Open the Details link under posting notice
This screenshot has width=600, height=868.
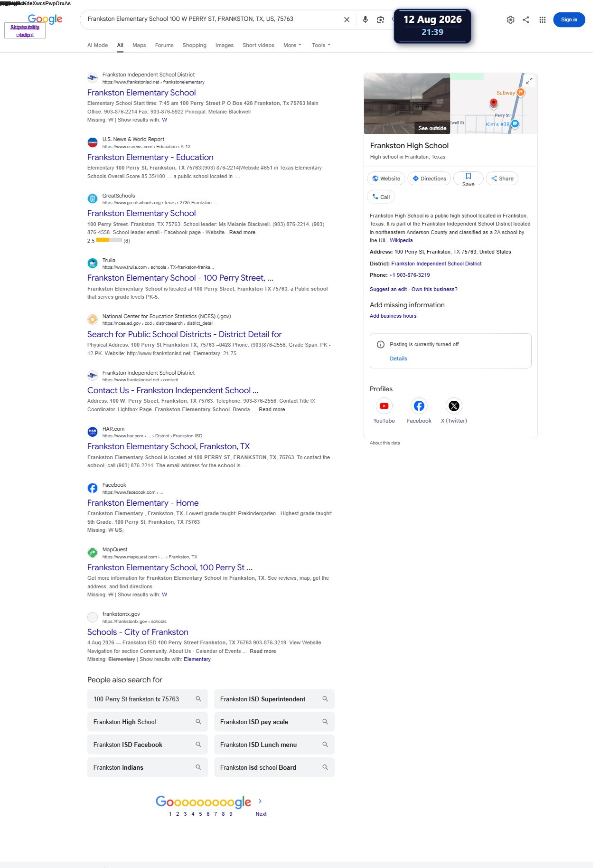point(398,359)
